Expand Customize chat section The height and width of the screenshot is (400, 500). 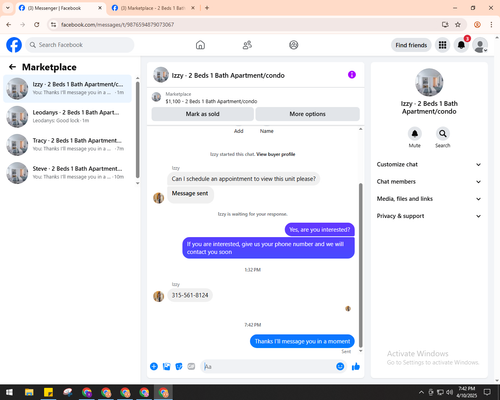[429, 164]
